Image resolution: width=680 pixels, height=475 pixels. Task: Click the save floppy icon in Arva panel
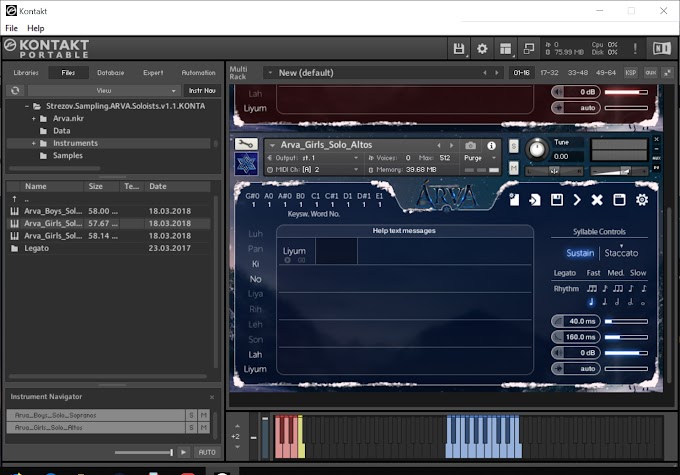[556, 200]
